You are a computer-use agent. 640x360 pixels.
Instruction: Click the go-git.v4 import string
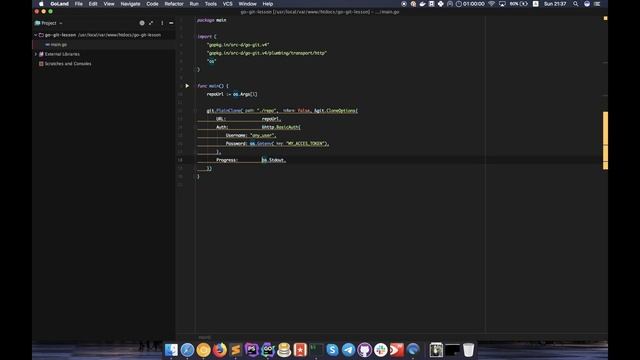[x=238, y=45]
